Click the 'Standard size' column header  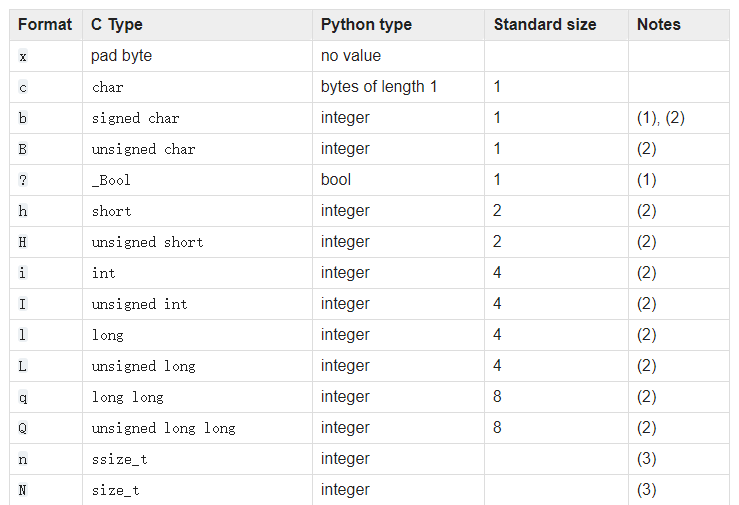(x=545, y=24)
